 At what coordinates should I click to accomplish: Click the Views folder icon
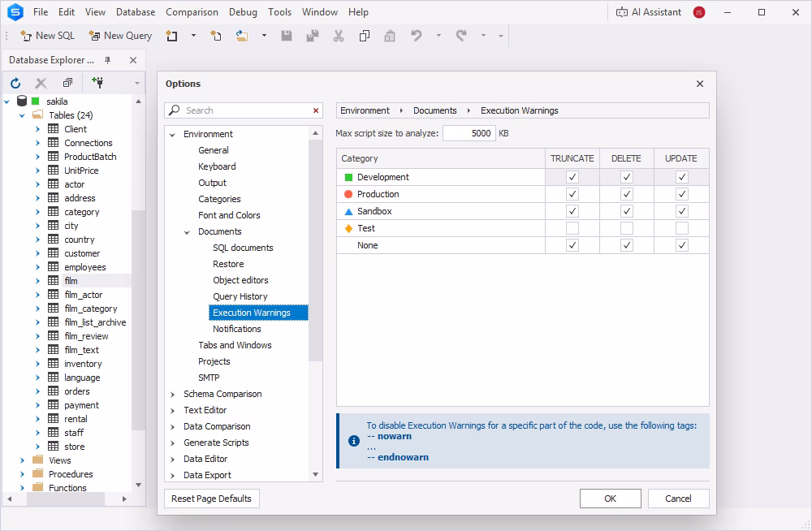38,460
